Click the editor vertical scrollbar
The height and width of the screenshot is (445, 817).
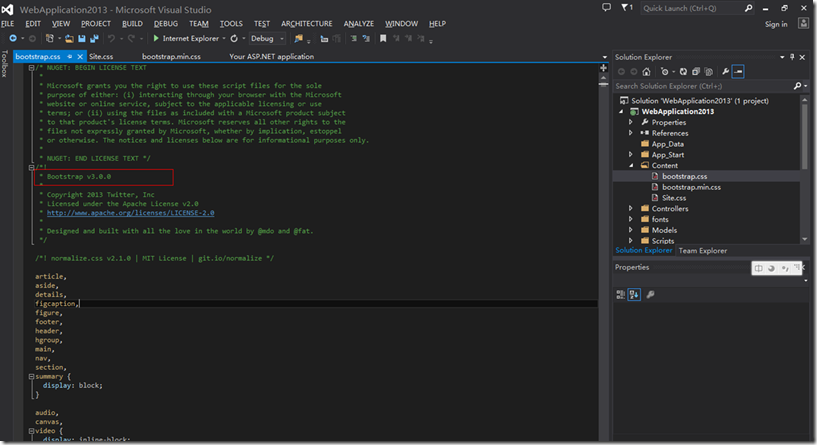604,250
